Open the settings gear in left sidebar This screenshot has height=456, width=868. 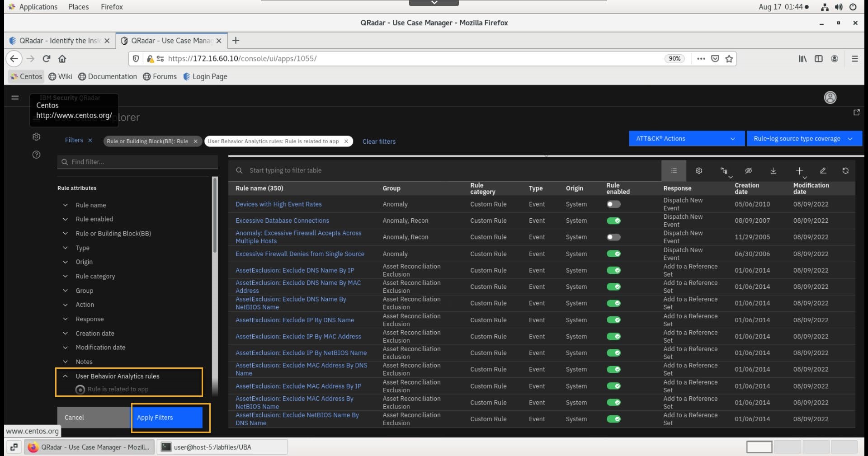[37, 137]
